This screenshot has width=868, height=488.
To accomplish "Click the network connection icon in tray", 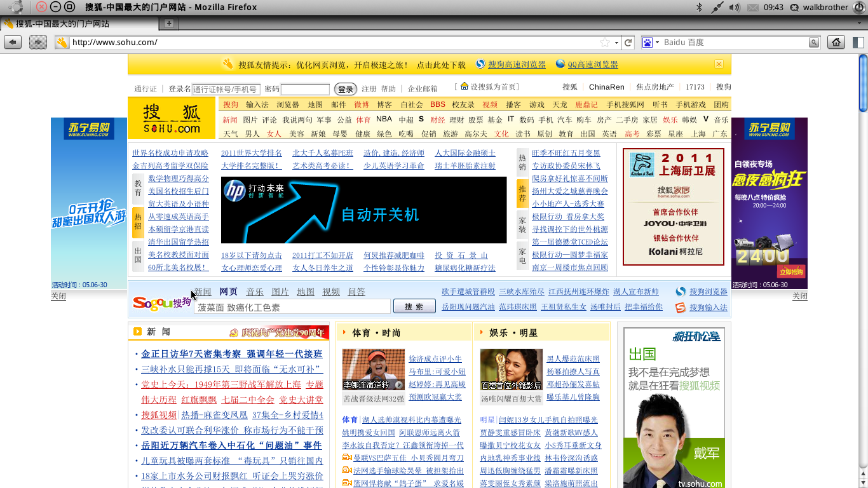I will (x=717, y=7).
